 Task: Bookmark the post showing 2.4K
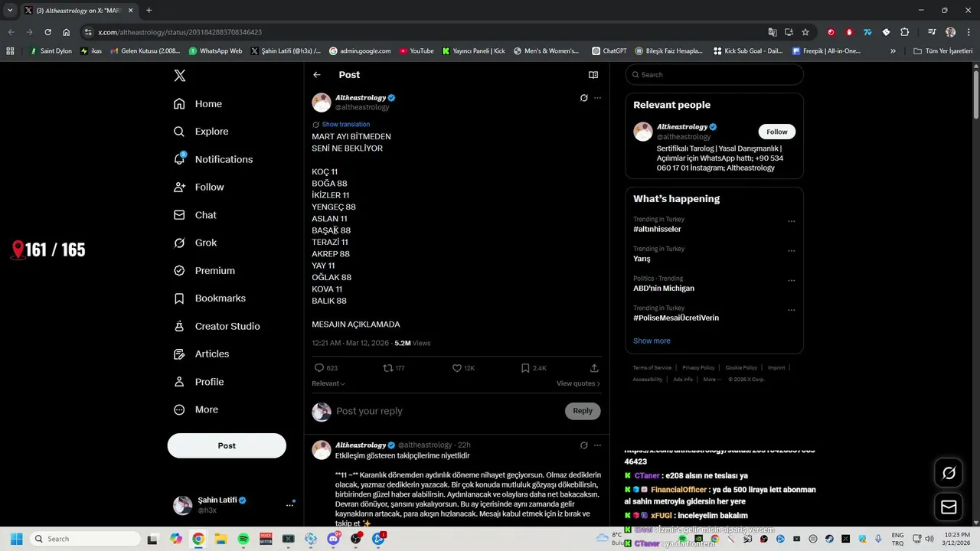click(x=525, y=368)
